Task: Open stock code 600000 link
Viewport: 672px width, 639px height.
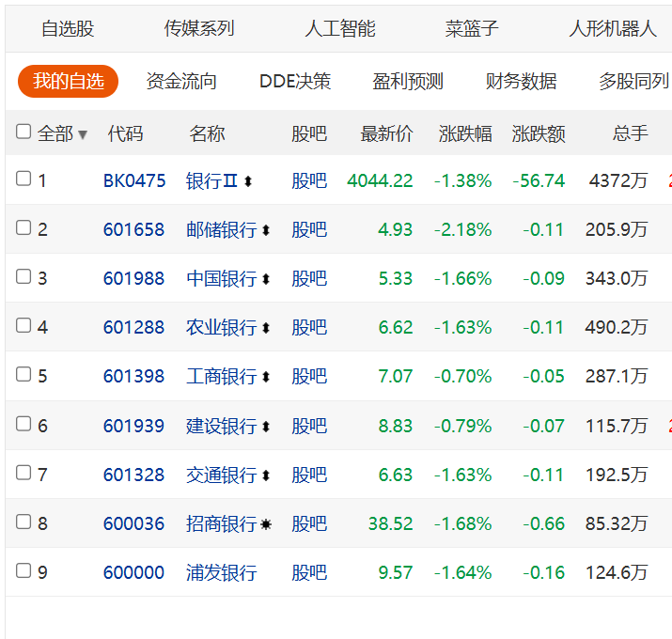Action: (133, 572)
